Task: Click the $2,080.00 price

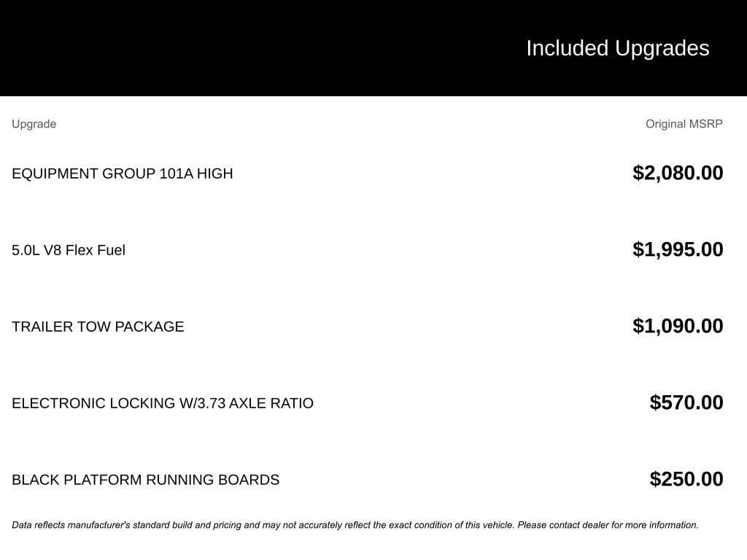Action: 678,173
